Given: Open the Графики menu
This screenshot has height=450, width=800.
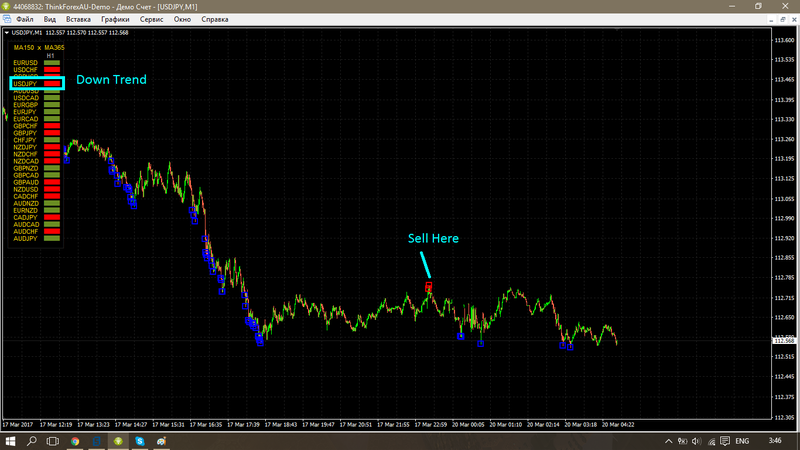Looking at the screenshot, I should tap(115, 19).
